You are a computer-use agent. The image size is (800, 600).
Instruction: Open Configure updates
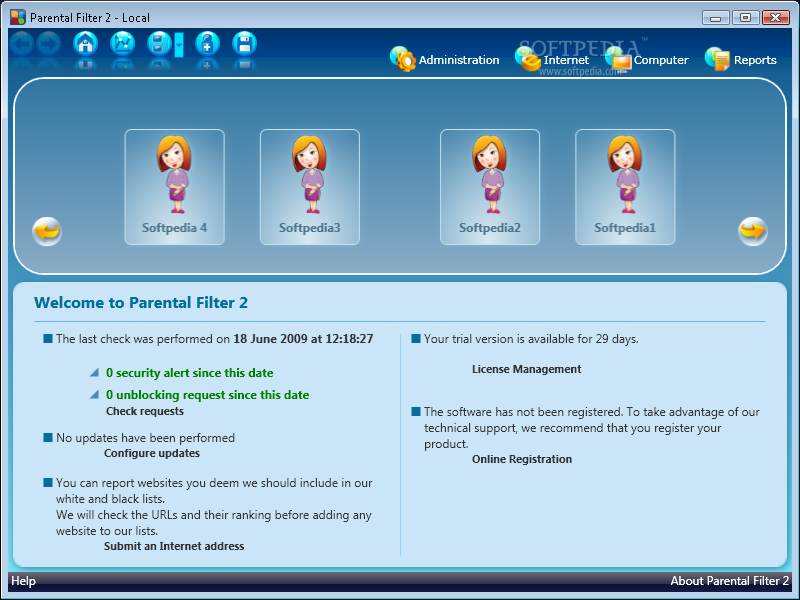tap(152, 453)
